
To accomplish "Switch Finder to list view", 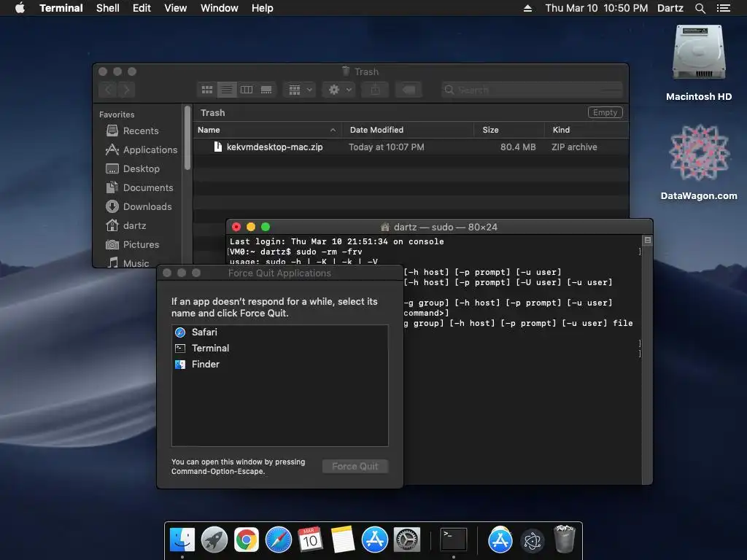I will pos(227,90).
